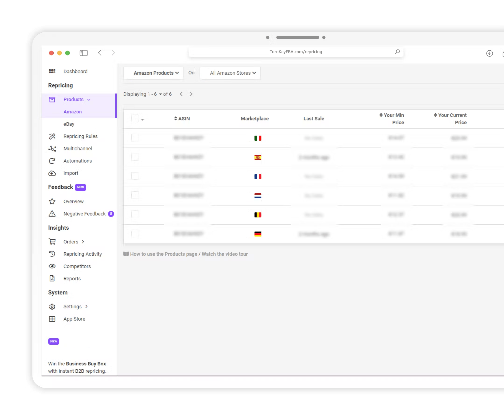Go to next page of products
The height and width of the screenshot is (420, 504).
coord(191,94)
